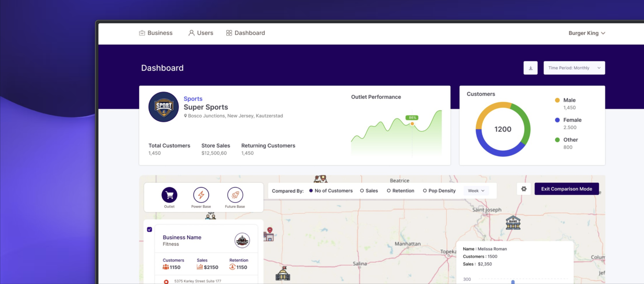
Task: Select Pop Density radio option
Action: coord(424,190)
